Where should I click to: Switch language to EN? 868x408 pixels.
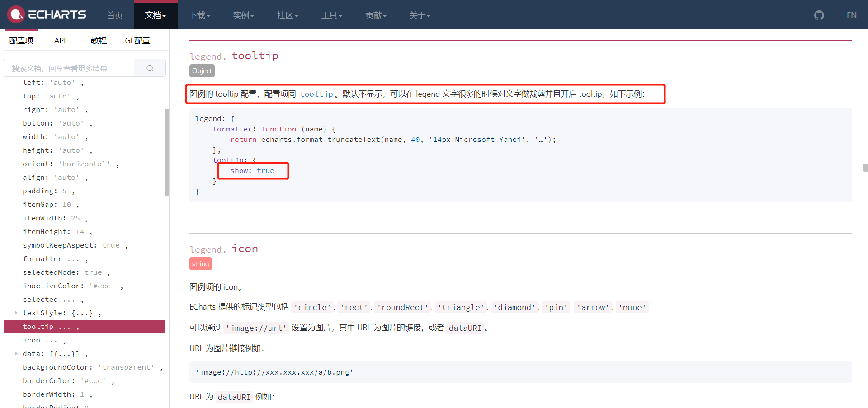(852, 15)
